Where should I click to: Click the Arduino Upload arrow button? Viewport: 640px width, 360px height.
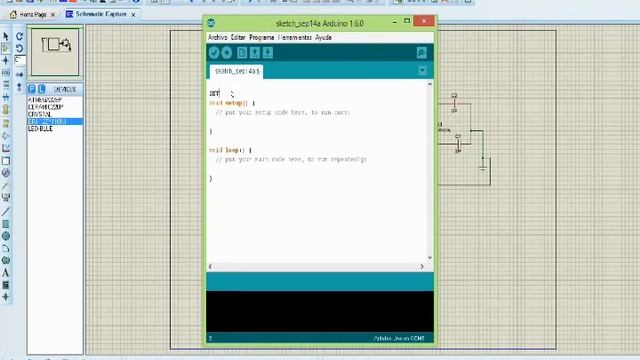(x=227, y=53)
